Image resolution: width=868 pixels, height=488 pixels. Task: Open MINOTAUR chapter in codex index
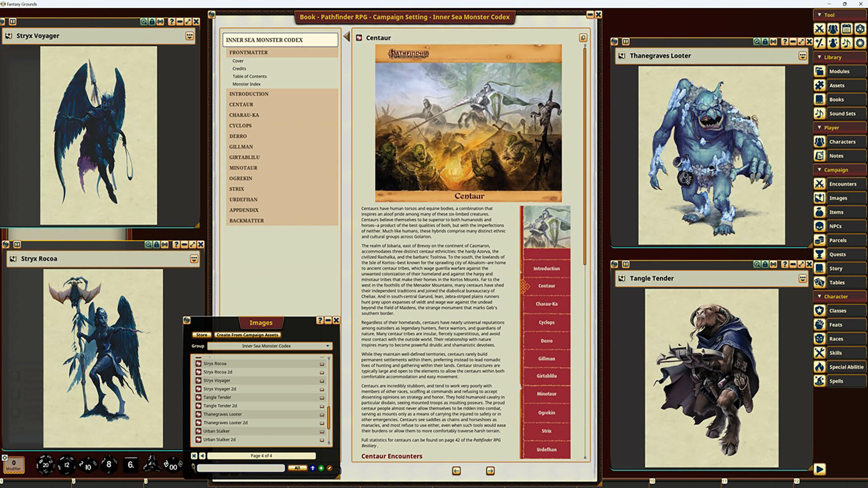click(243, 168)
